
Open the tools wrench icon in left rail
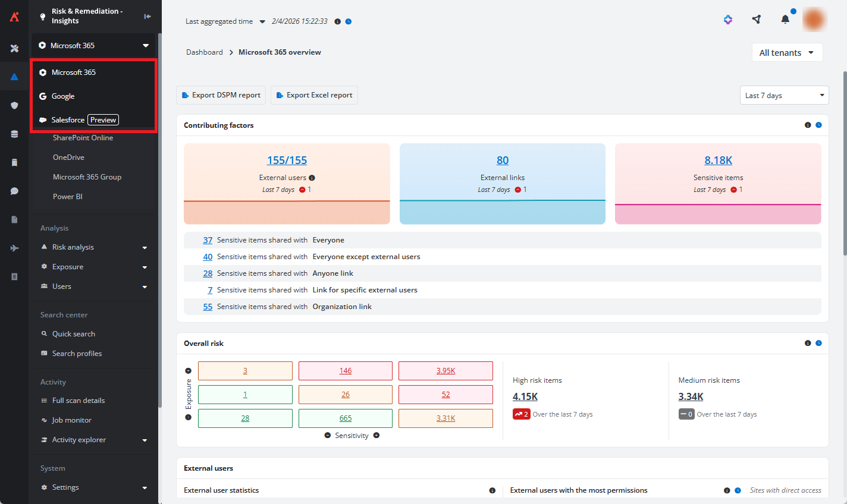click(14, 48)
